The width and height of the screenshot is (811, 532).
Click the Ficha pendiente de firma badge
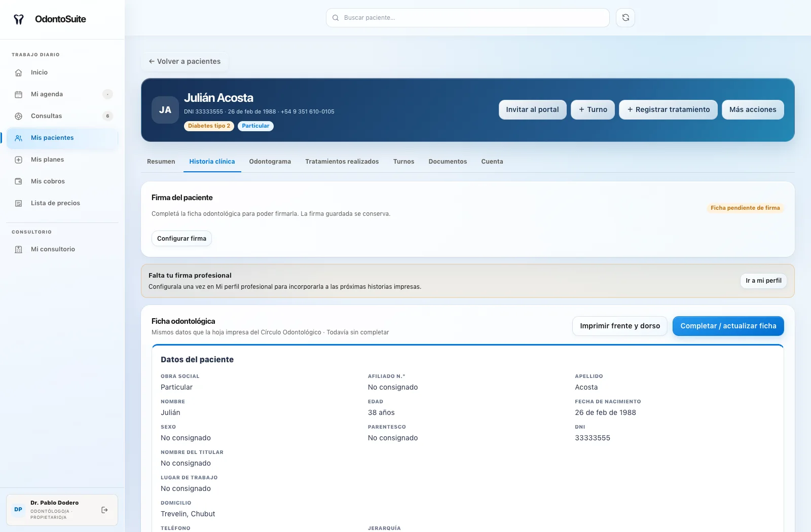pos(745,208)
